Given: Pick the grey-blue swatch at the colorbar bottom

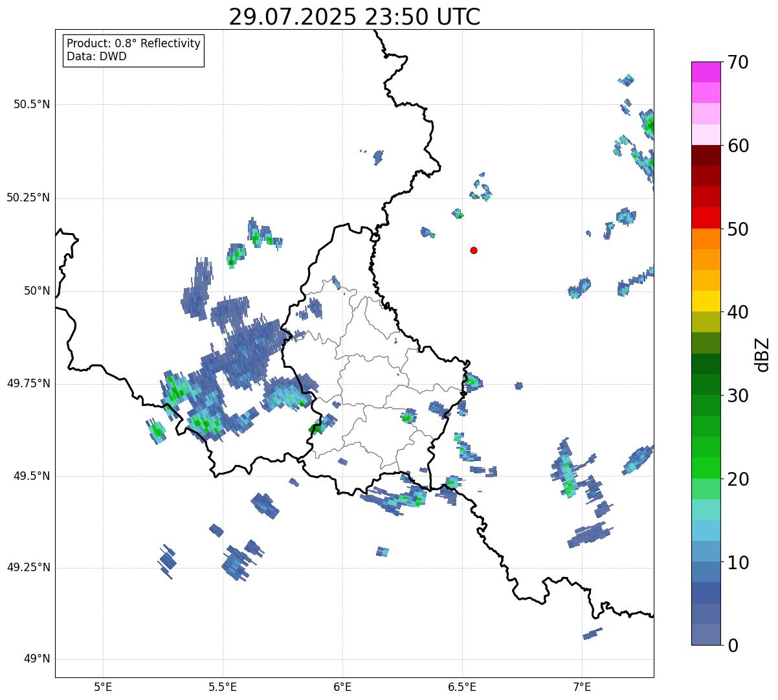Looking at the screenshot, I should pos(706,635).
